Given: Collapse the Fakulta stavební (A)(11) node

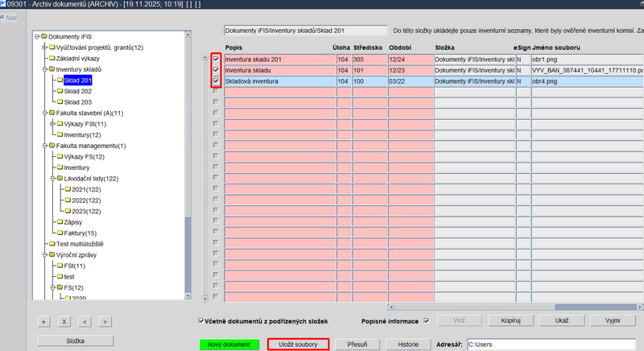Looking at the screenshot, I should click(x=45, y=113).
